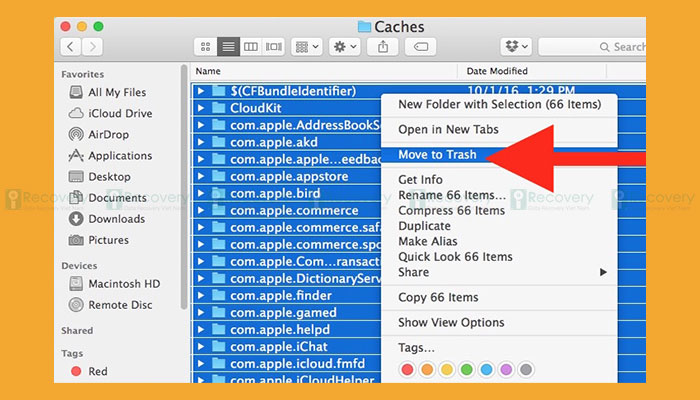Choose Make Alias
Screen dimensions: 700x400
click(x=499, y=241)
